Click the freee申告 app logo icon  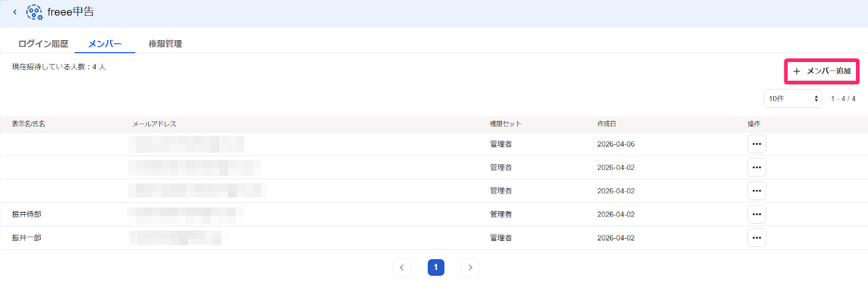pyautogui.click(x=34, y=12)
